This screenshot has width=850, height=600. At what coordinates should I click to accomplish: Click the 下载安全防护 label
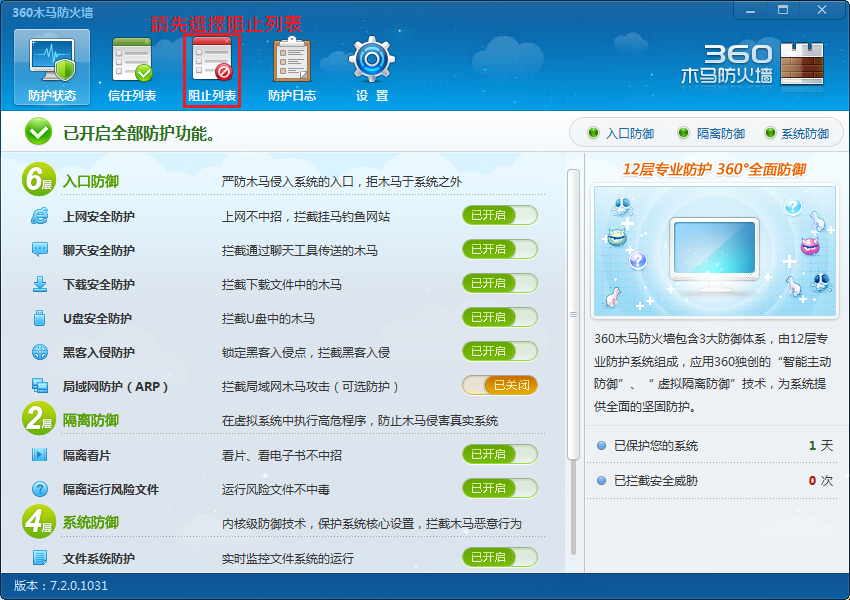pos(99,285)
